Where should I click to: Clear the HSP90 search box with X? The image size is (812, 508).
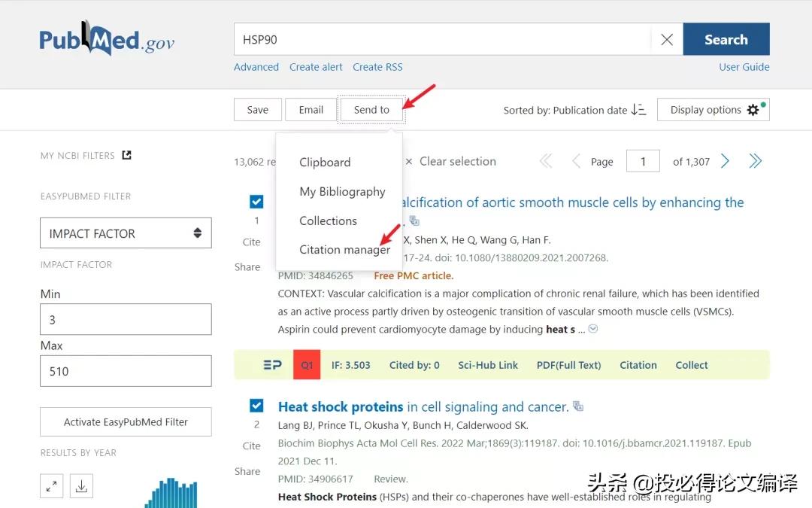coord(667,39)
